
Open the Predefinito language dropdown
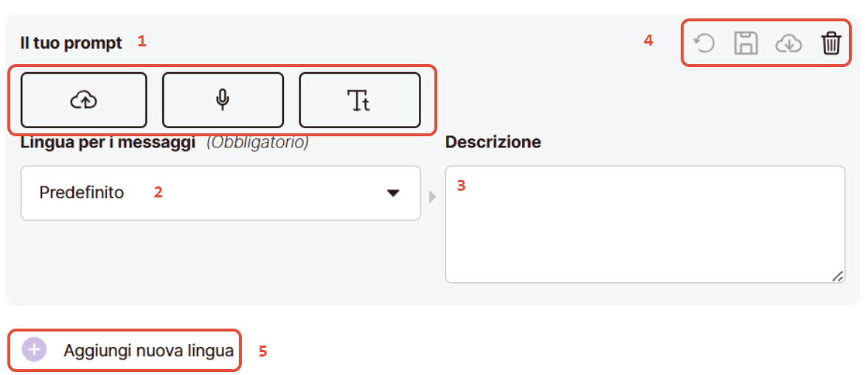point(220,193)
